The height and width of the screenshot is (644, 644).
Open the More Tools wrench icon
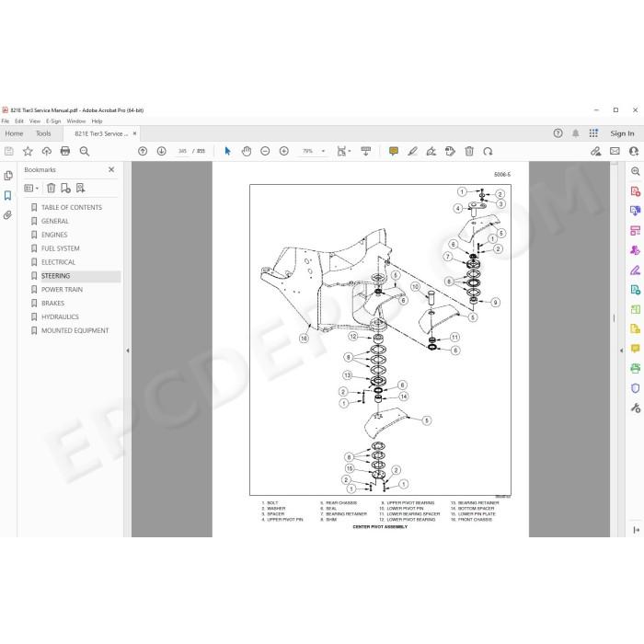pyautogui.click(x=636, y=408)
